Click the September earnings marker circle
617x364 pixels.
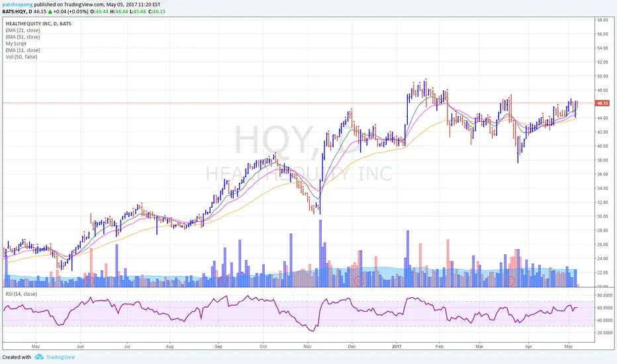pyautogui.click(x=223, y=281)
